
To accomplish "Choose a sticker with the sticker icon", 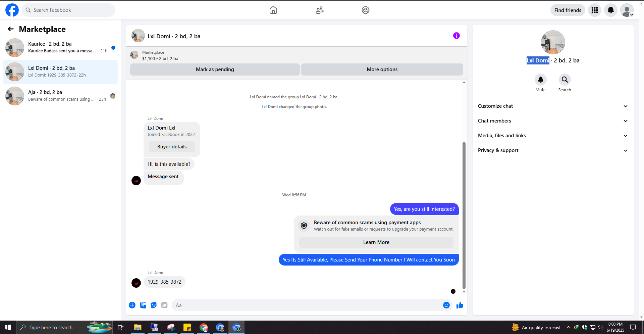I will point(154,305).
